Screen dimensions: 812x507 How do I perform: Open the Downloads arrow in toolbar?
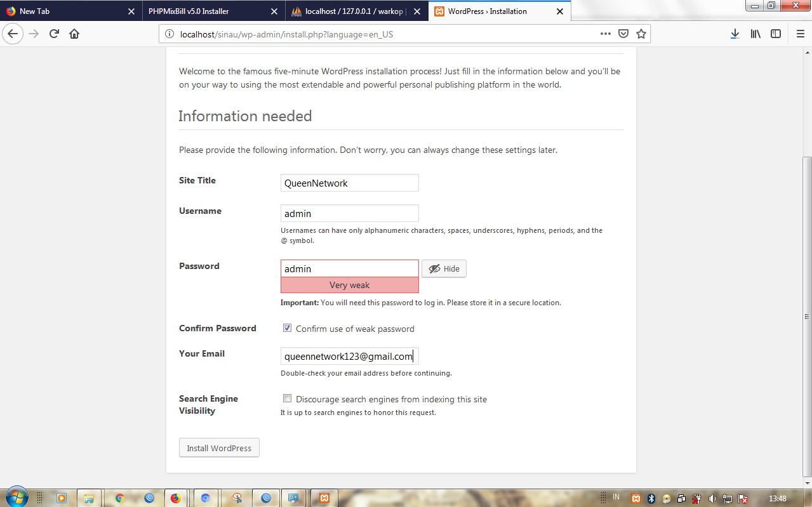tap(735, 34)
